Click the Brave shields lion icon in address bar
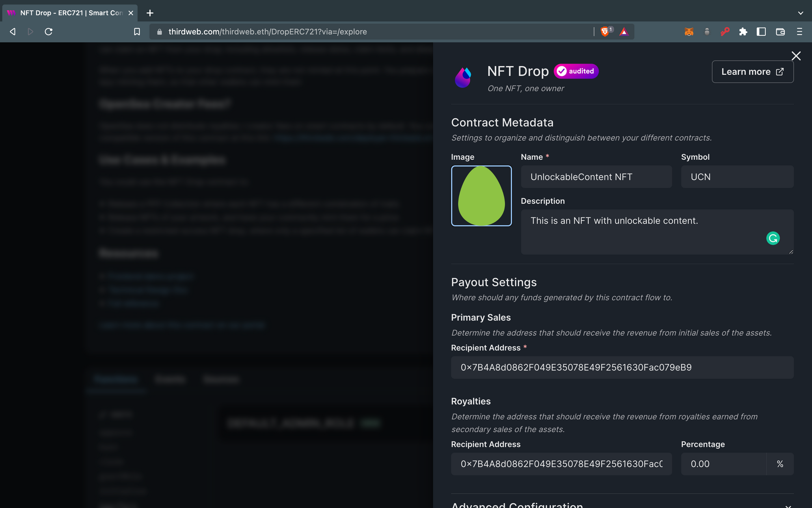This screenshot has width=812, height=508. click(x=605, y=31)
